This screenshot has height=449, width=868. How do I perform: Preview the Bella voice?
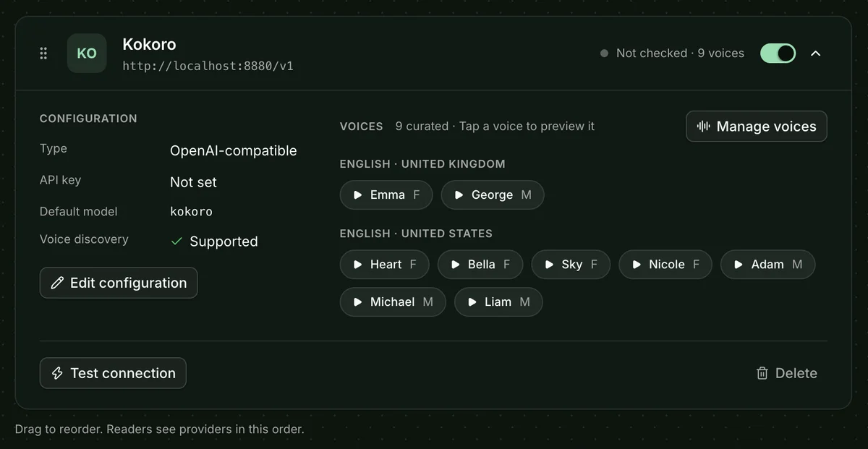(x=480, y=265)
